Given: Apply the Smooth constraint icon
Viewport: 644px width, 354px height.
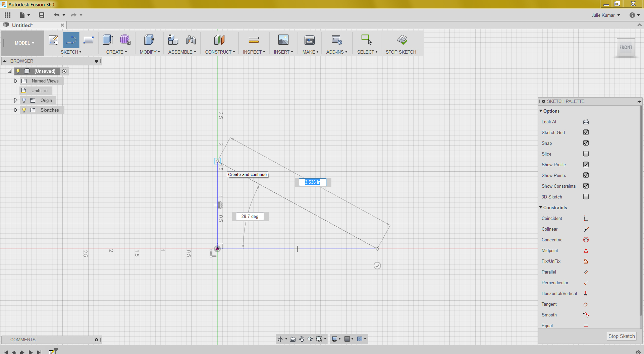Looking at the screenshot, I should (x=586, y=315).
